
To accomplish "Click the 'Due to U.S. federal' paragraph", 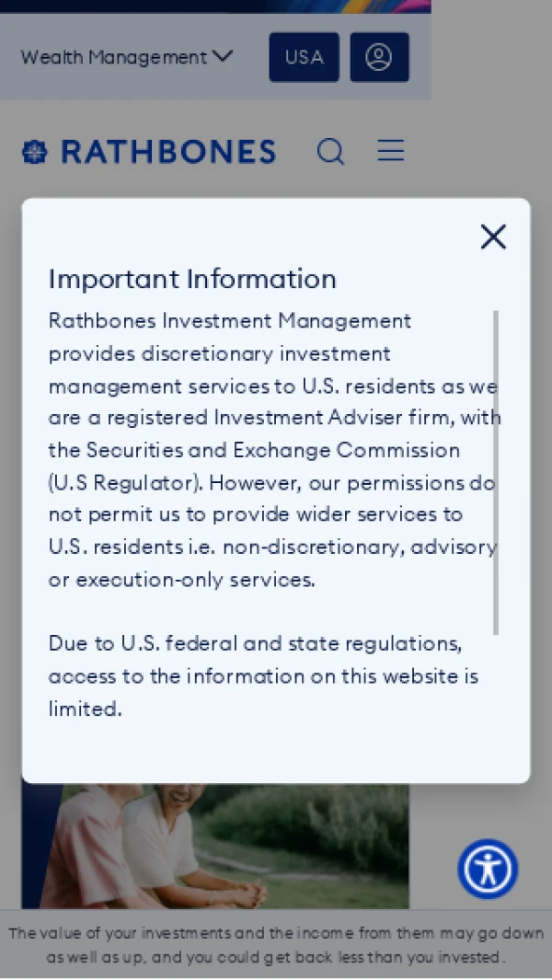I will tap(263, 675).
